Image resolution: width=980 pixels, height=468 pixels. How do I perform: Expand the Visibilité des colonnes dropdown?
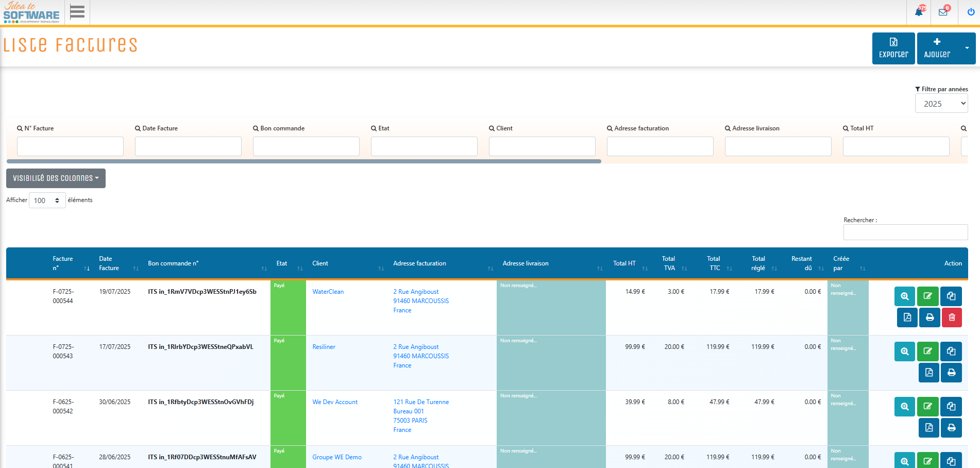[56, 178]
